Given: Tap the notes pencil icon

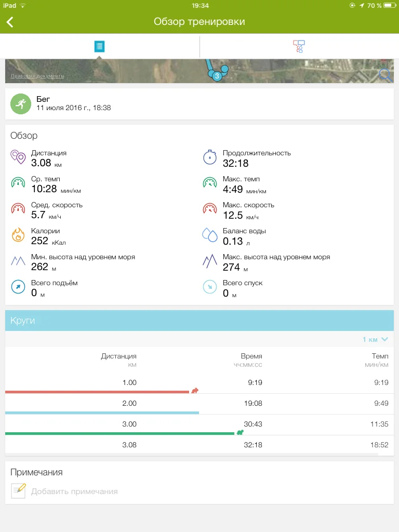Looking at the screenshot, I should pyautogui.click(x=18, y=490).
